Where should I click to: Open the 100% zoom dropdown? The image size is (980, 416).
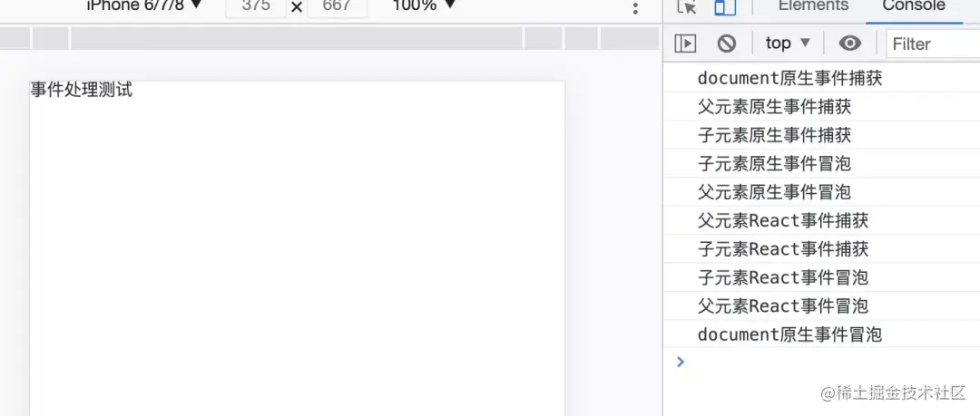pos(424,5)
